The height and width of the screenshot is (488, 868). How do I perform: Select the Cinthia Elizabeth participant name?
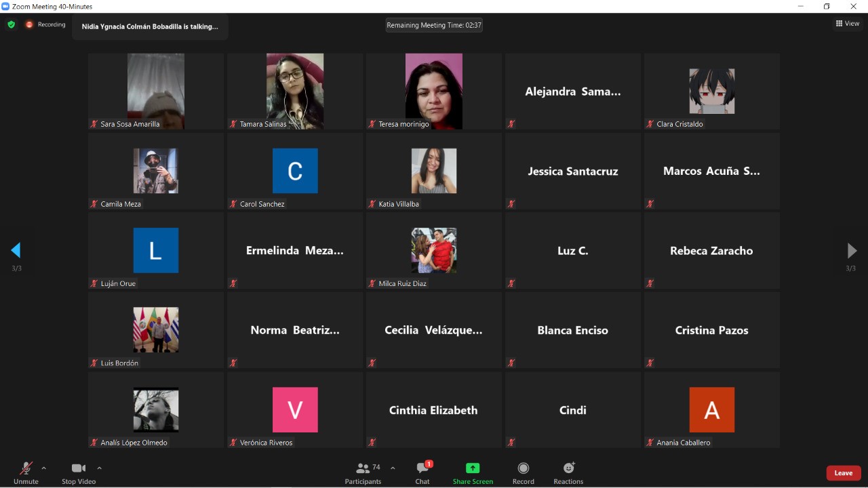pyautogui.click(x=434, y=410)
